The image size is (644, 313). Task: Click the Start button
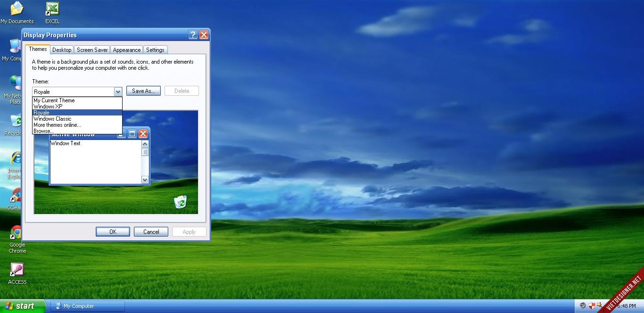(x=23, y=306)
